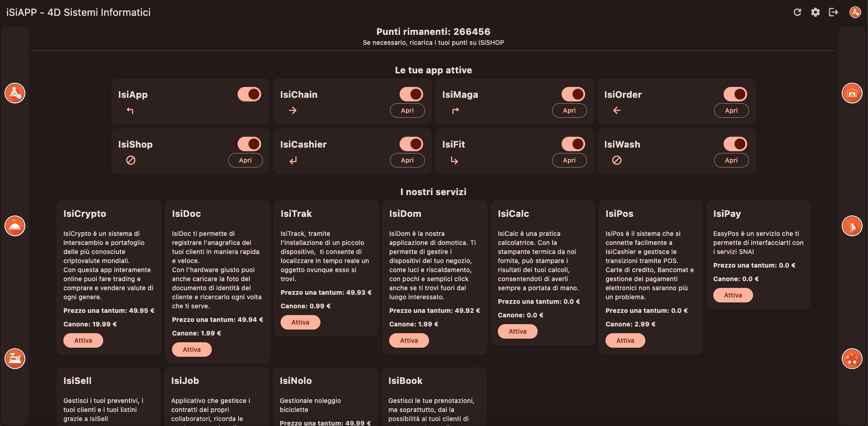Click the logout icon in header
This screenshot has width=868, height=426.
tap(834, 12)
